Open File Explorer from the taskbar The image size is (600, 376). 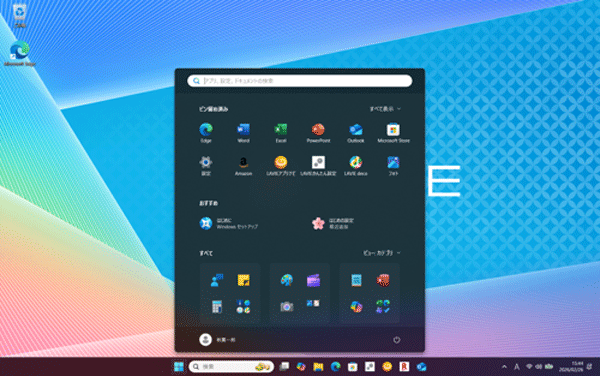318,366
